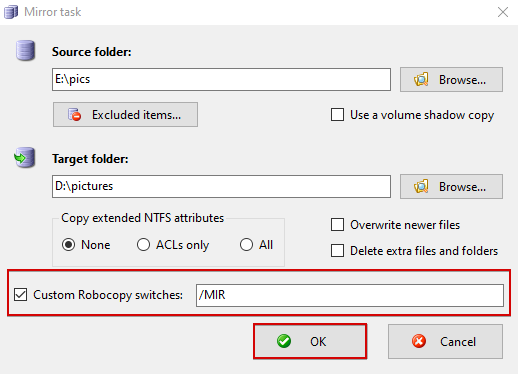Click the red minus icon on Excluded items
518x374 pixels.
click(75, 115)
